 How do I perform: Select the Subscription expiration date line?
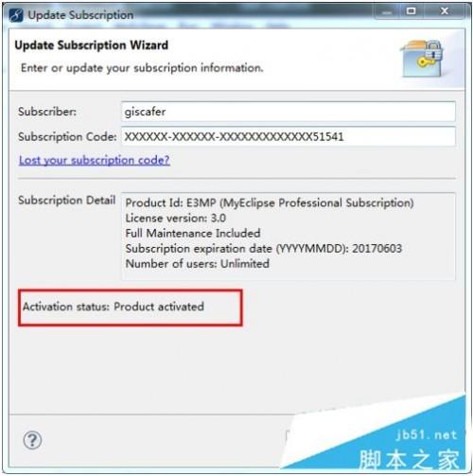[x=264, y=249]
